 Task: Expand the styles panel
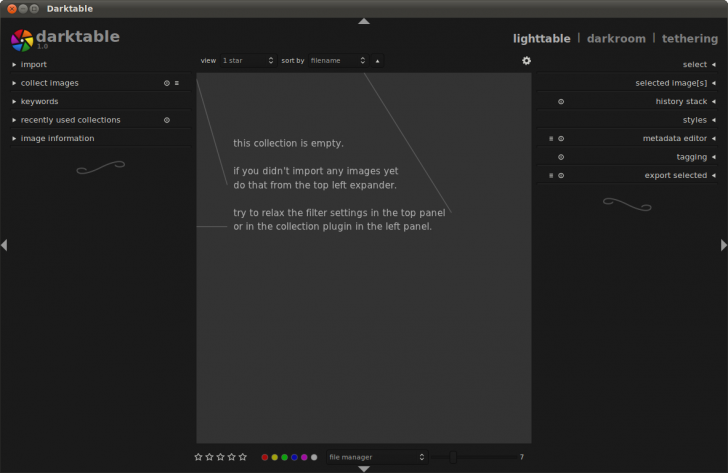[x=627, y=120]
